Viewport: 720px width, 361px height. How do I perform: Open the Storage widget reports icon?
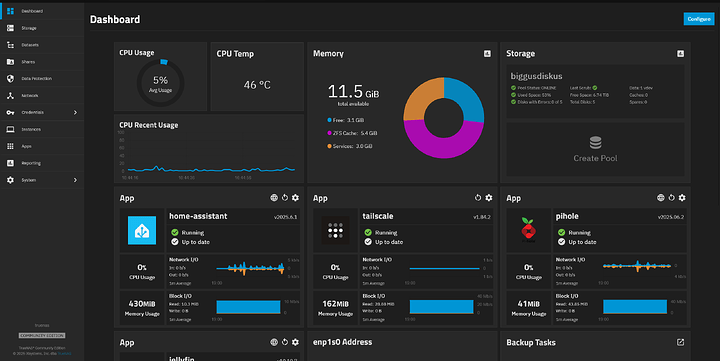[681, 54]
